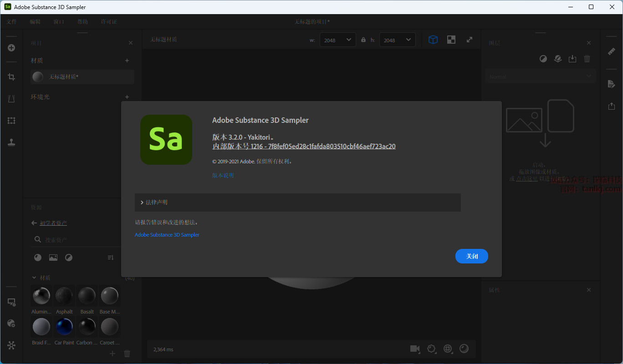Click the add (plus circle) icon in left sidebar

click(x=11, y=48)
